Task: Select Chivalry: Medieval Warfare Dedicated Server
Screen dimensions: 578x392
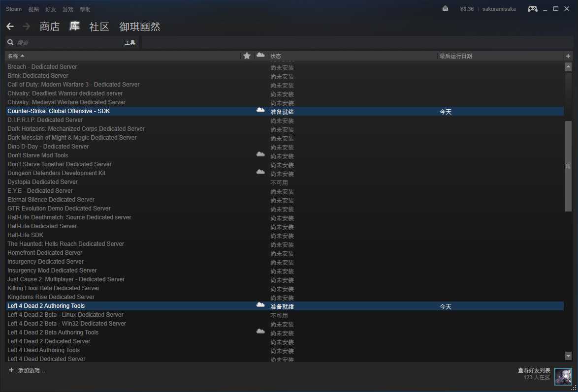Action: tap(285, 102)
